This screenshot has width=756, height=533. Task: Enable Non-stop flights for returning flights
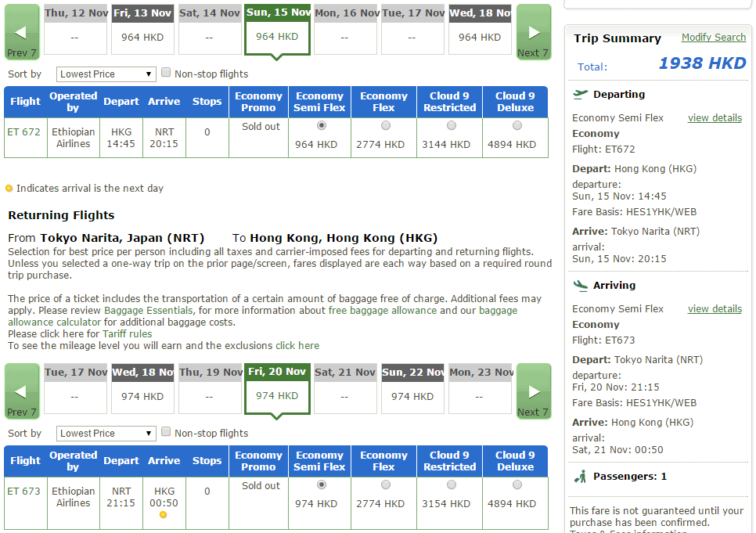166,432
